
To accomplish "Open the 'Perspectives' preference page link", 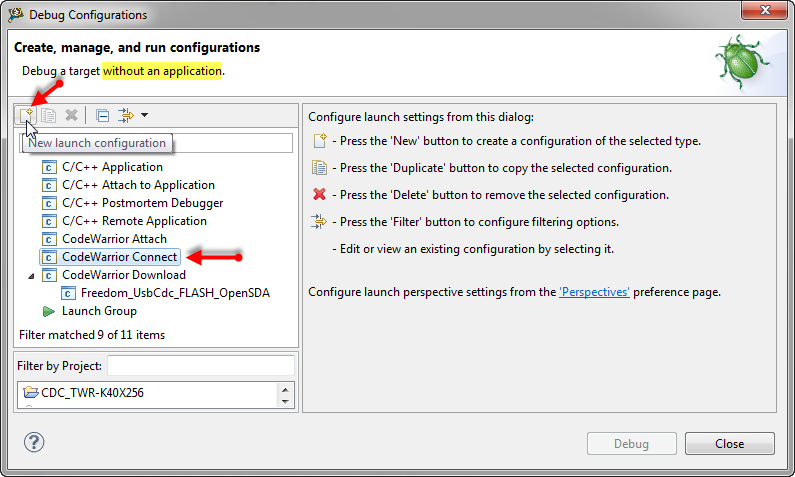I will click(594, 292).
